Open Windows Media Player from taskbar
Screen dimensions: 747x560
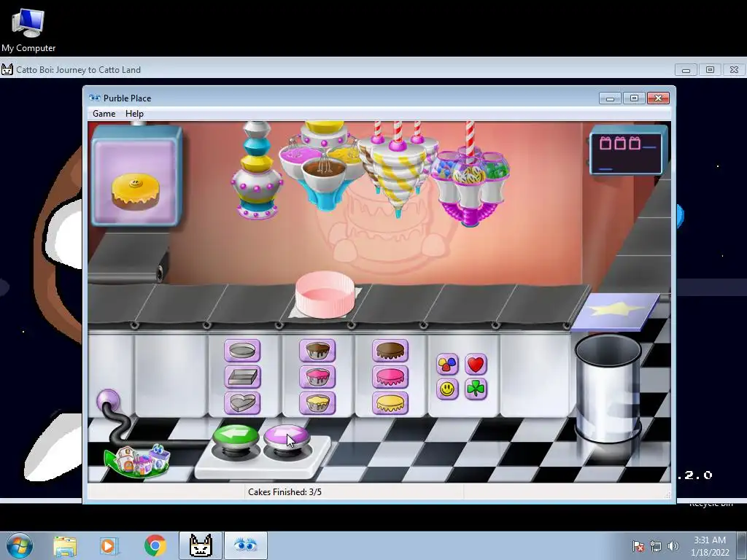109,545
